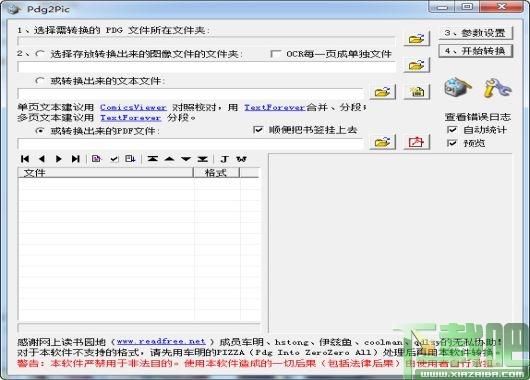Click the icon right of text file browse
The height and width of the screenshot is (380, 530).
[x=417, y=92]
